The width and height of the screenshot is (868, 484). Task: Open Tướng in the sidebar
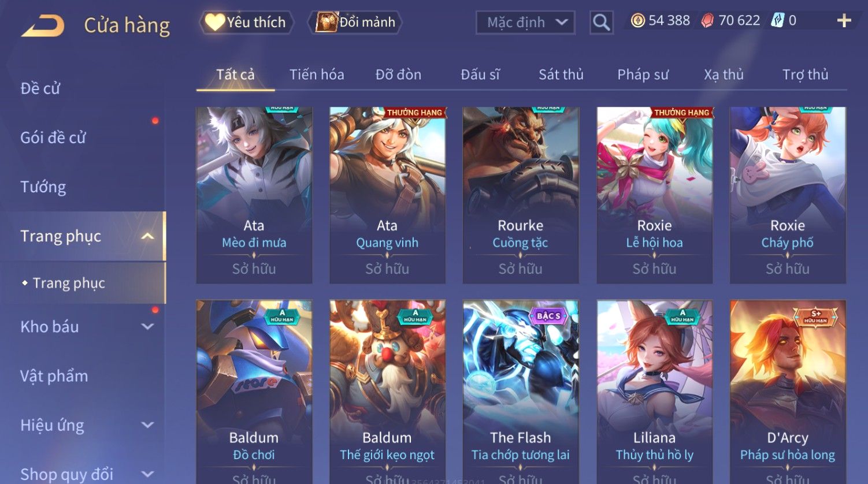[x=43, y=187]
